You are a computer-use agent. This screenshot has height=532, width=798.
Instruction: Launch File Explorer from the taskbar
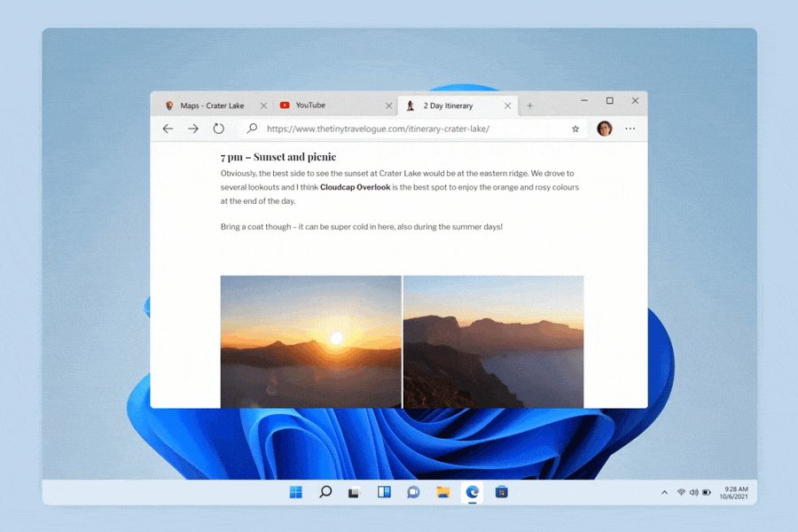[x=442, y=491]
